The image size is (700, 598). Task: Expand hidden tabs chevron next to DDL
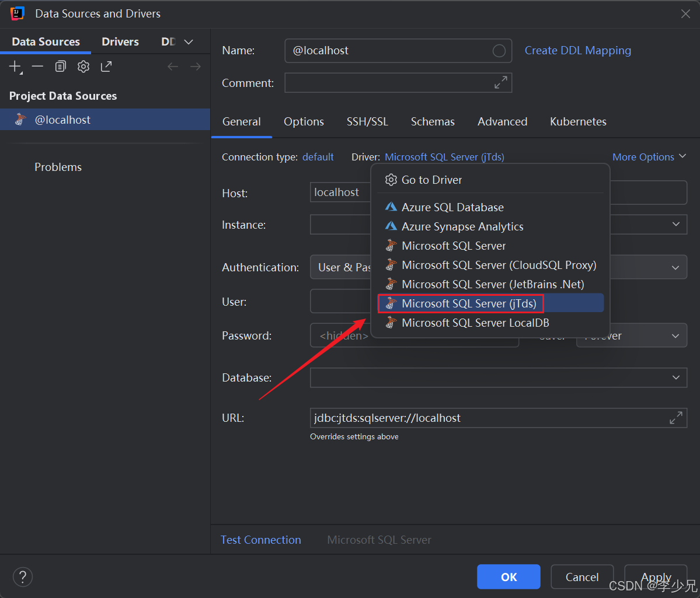coord(189,42)
